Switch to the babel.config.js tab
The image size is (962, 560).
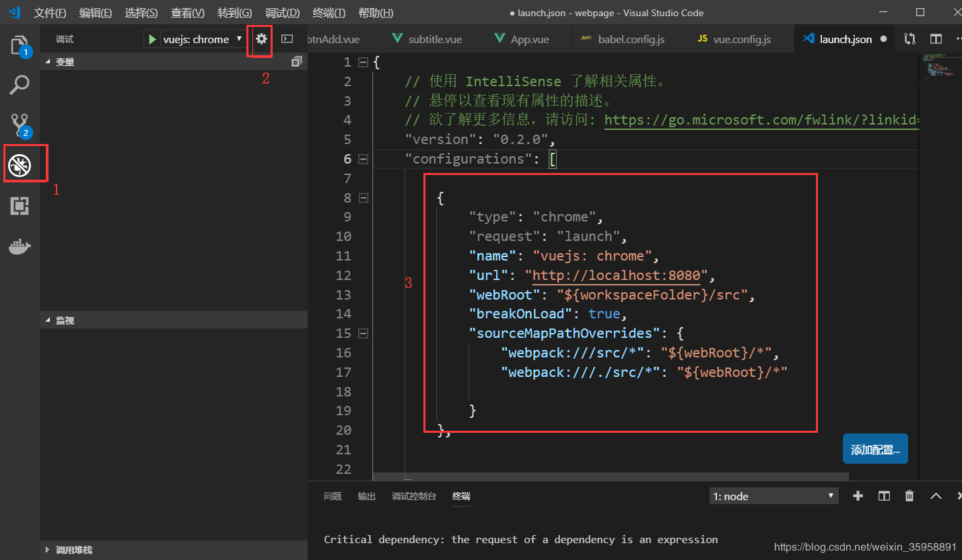[629, 39]
